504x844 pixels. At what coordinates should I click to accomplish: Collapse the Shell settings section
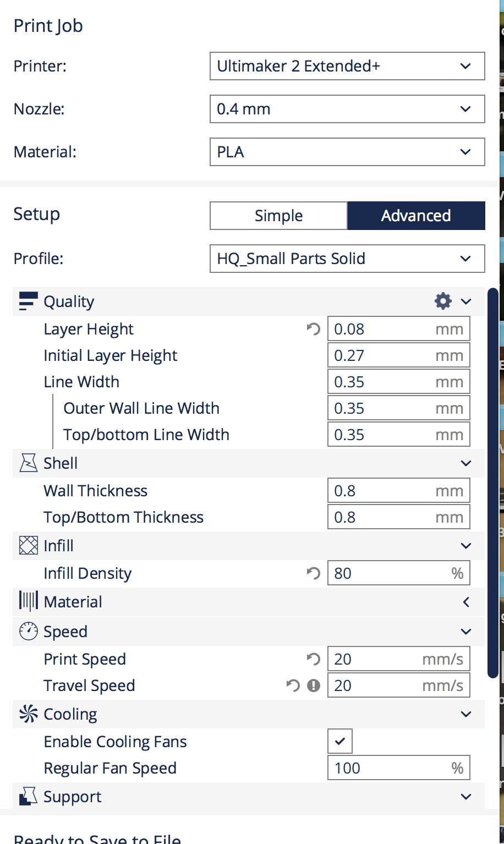pos(465,463)
